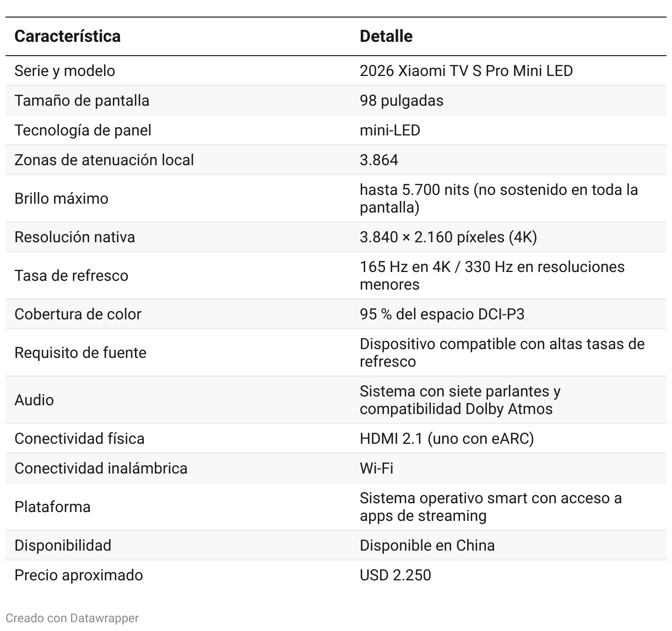
Task: Click the Tecnología de panel label
Action: coord(83,130)
